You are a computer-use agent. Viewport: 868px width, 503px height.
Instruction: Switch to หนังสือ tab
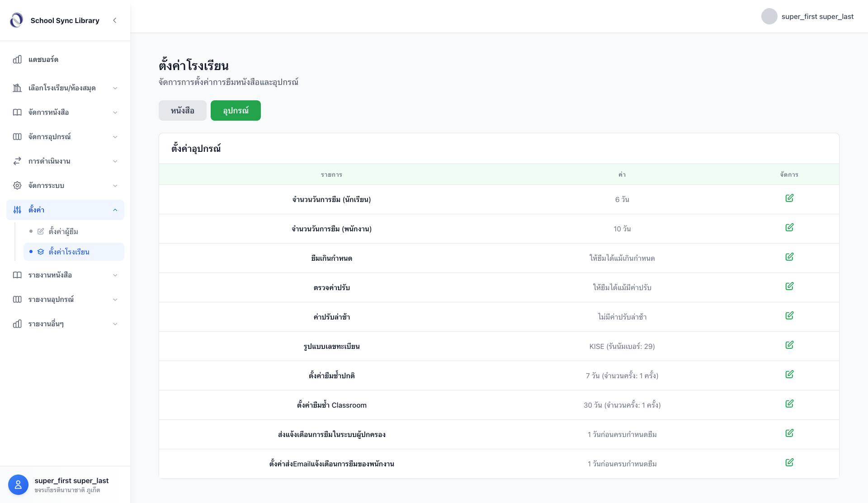182,111
